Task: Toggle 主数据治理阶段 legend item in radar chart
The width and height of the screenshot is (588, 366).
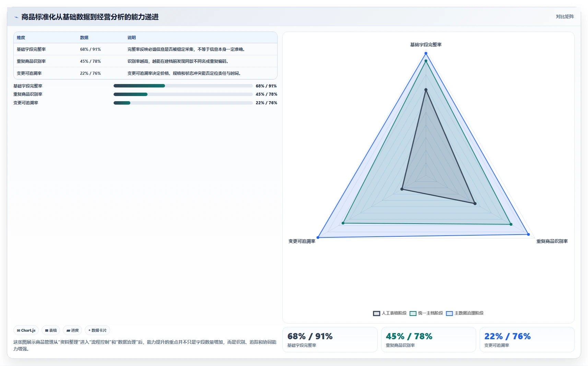Action: click(x=465, y=313)
